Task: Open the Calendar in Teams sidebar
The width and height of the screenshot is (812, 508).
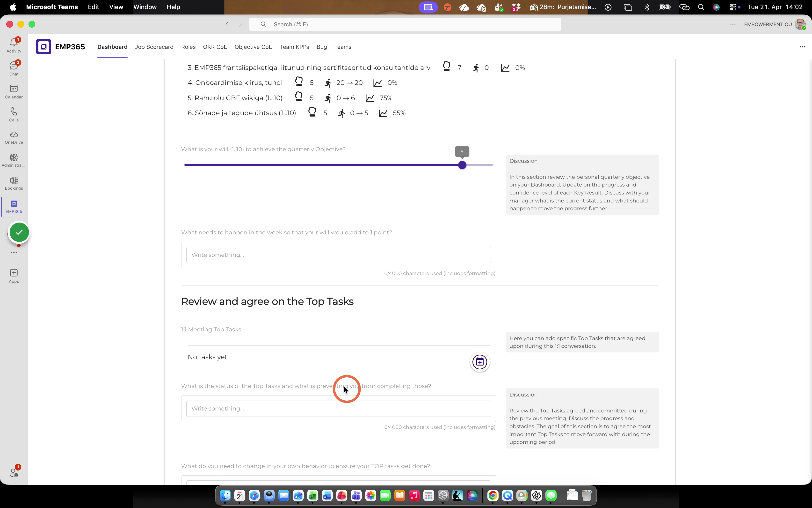Action: tap(14, 91)
